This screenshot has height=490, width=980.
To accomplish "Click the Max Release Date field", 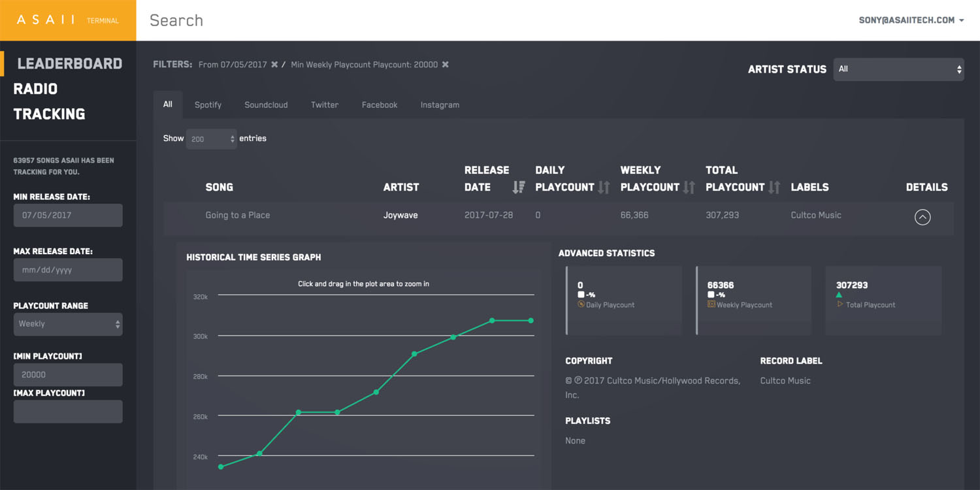I will [68, 270].
